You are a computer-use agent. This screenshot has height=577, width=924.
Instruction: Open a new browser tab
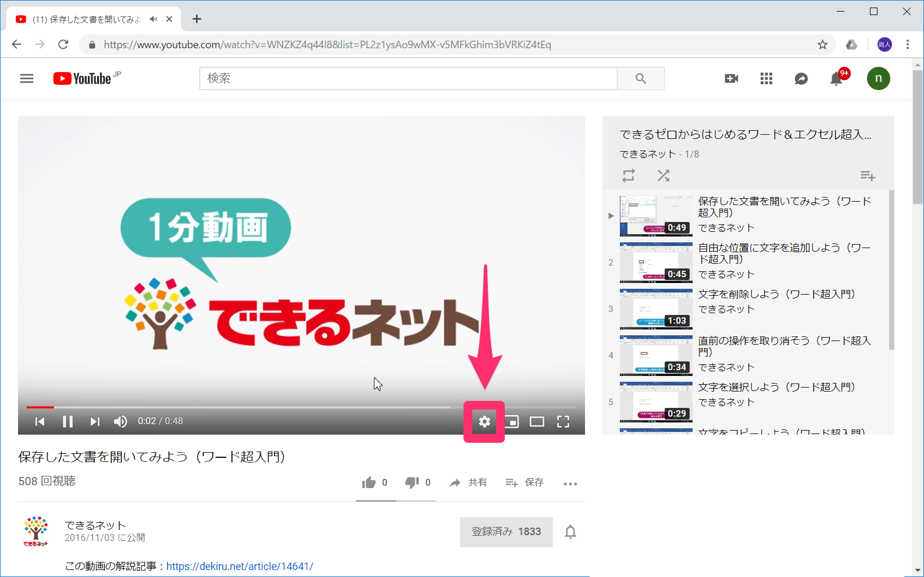pyautogui.click(x=197, y=19)
